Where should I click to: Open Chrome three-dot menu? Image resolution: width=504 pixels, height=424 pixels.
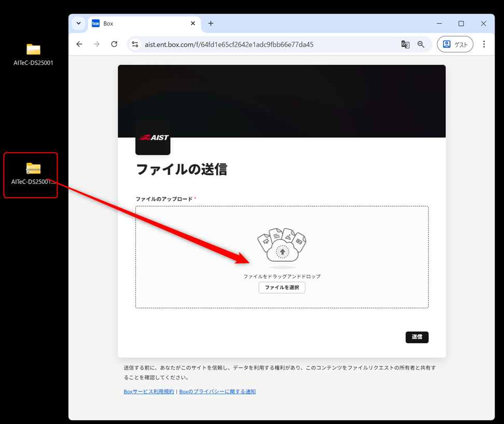pos(484,45)
